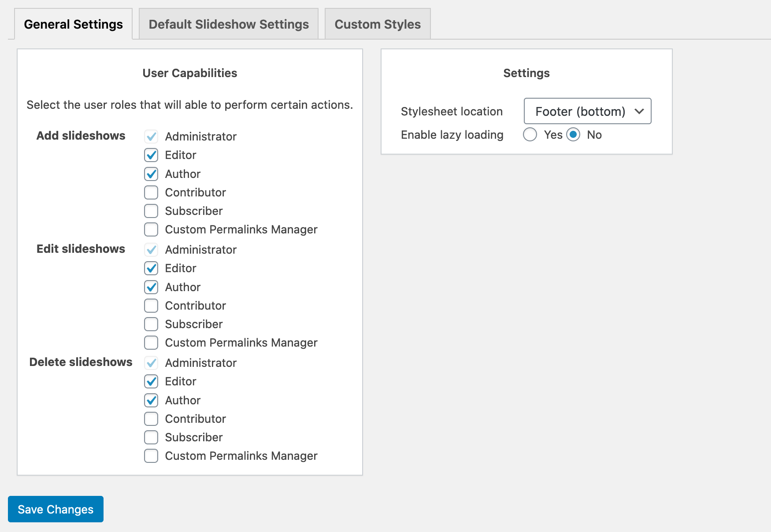Check Custom Permalinks Manager for Delete slideshows
The height and width of the screenshot is (532, 771).
click(151, 456)
